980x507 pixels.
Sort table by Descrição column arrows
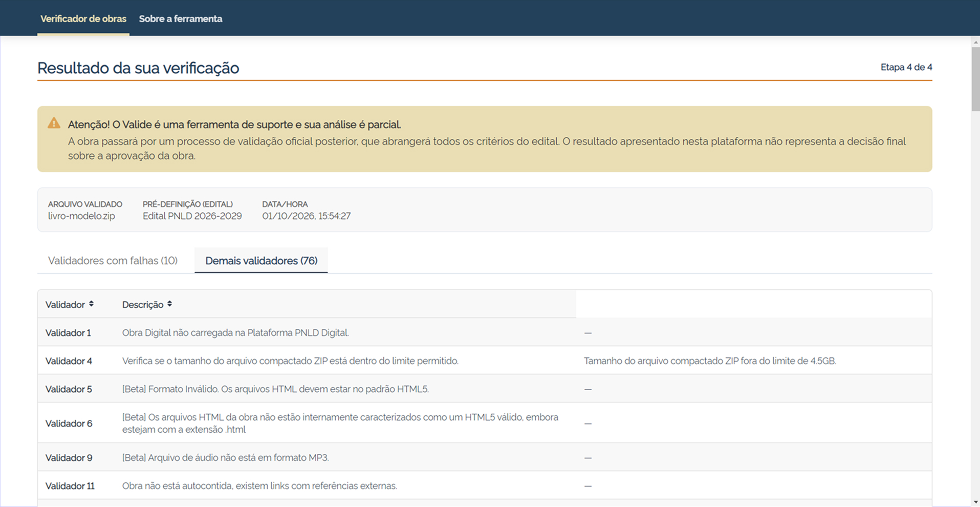pyautogui.click(x=169, y=304)
